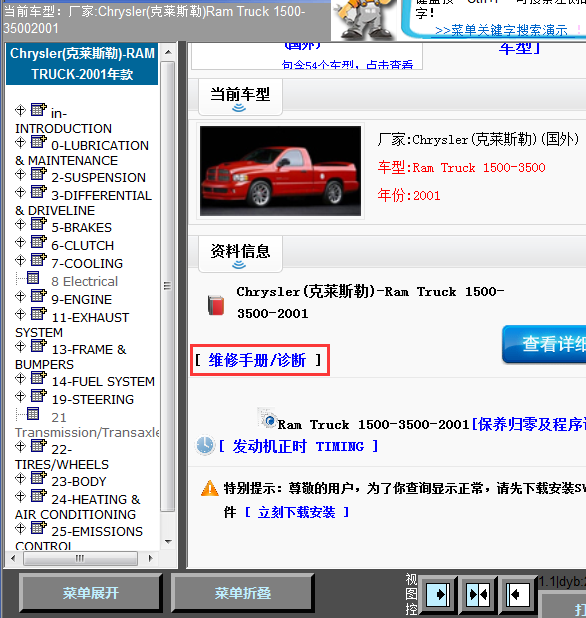Open the 维修手册/诊断 link
The height and width of the screenshot is (618, 586).
point(257,360)
